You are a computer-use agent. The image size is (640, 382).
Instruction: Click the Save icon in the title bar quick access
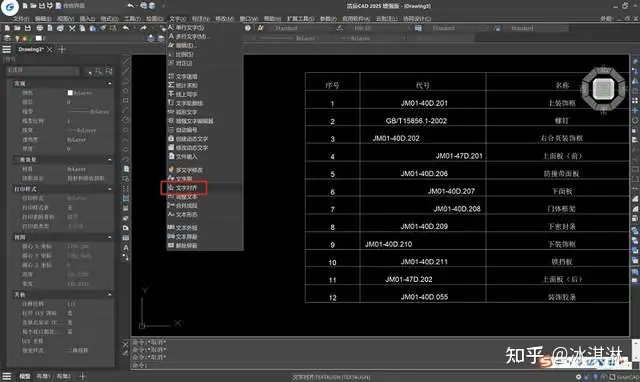[x=42, y=6]
